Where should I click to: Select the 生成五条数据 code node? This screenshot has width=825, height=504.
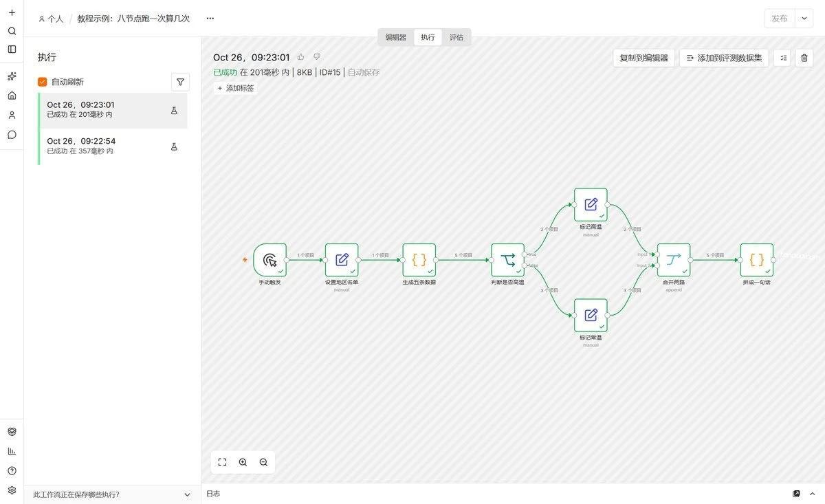(x=419, y=260)
